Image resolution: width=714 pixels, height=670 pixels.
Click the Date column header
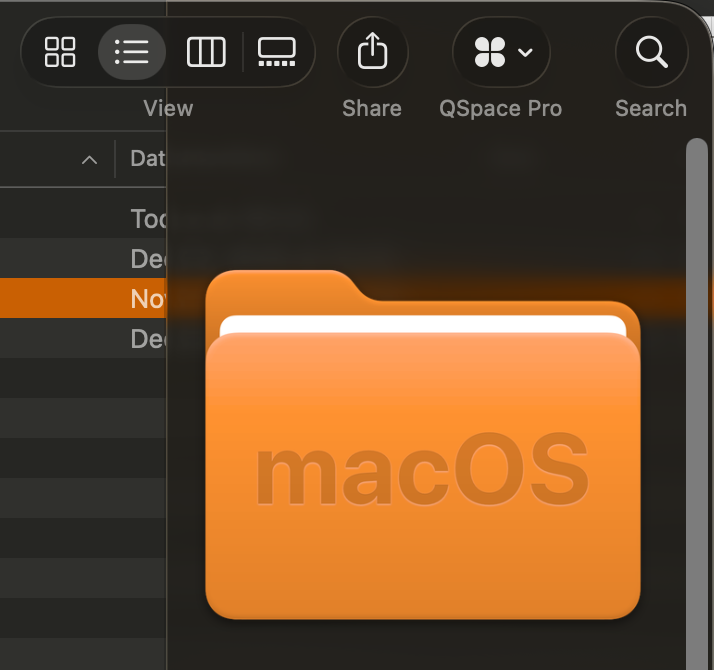coord(148,159)
